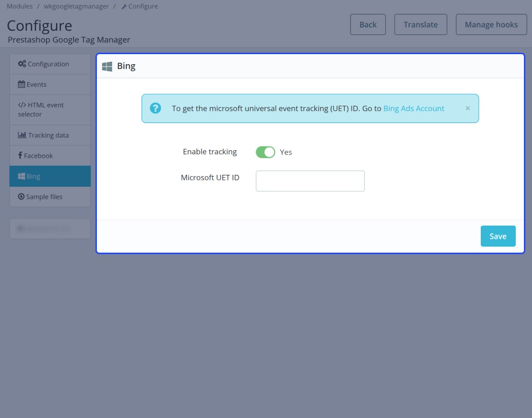532x418 pixels.
Task: Focus the Microsoft UET ID field
Action: pyautogui.click(x=310, y=181)
